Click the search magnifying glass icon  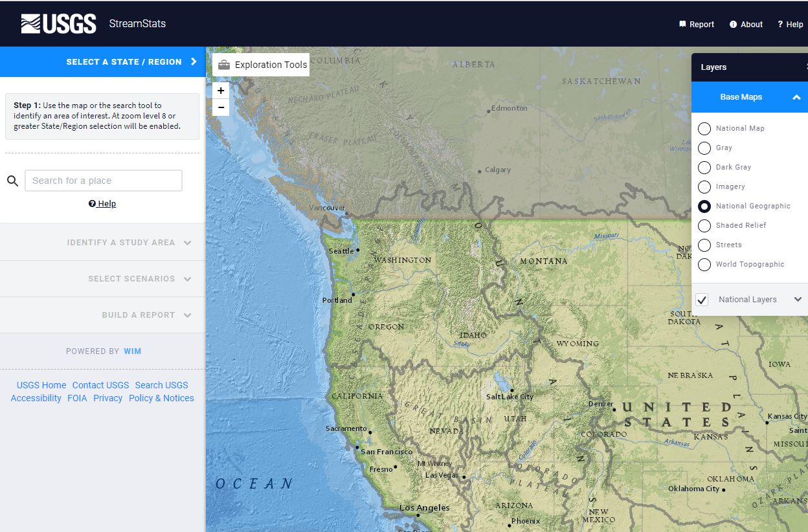tap(12, 180)
